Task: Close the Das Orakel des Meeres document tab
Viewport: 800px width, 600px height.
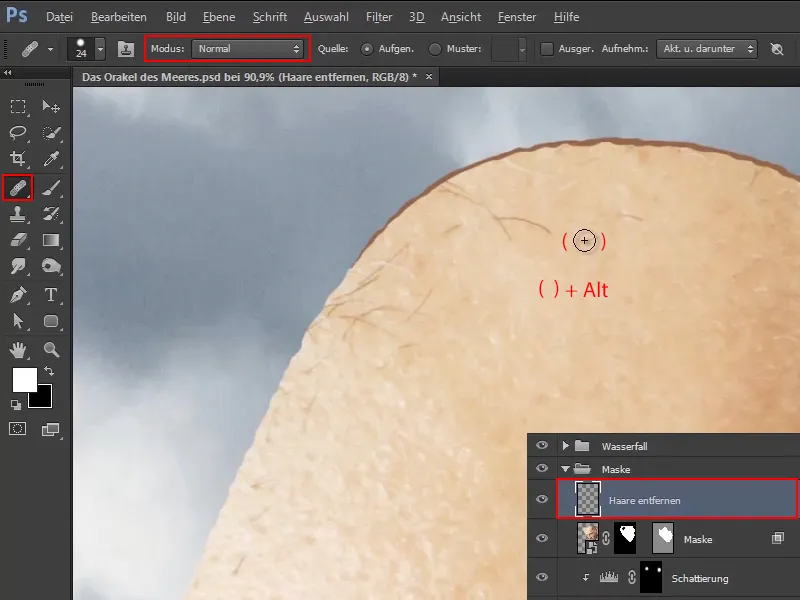Action: 429,77
